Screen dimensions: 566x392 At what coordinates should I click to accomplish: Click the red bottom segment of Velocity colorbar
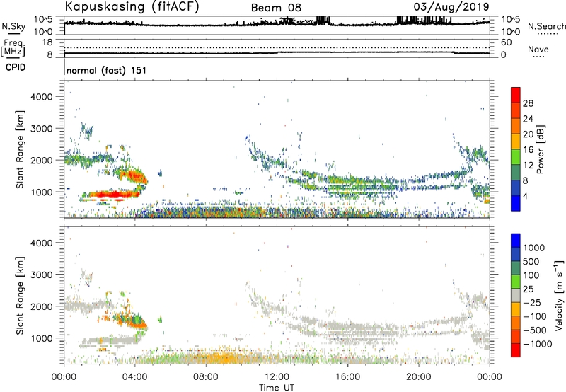[x=516, y=350]
